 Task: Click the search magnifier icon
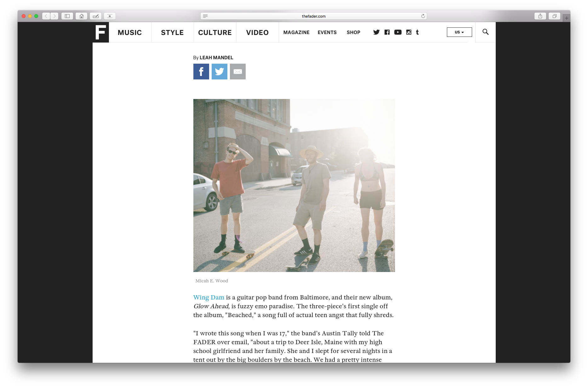[485, 32]
